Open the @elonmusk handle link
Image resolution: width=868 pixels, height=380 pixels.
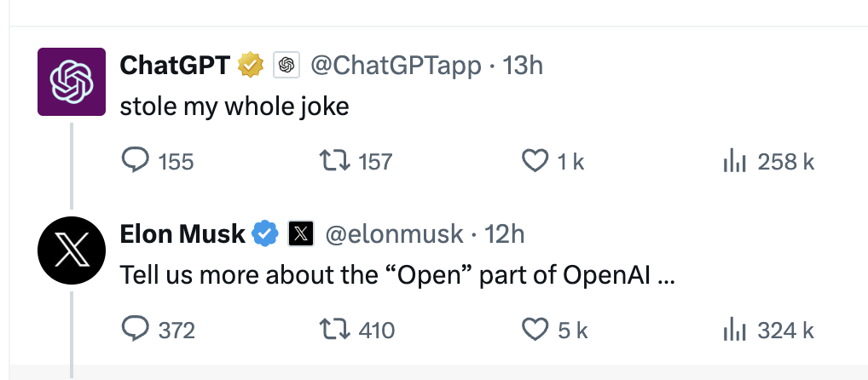pyautogui.click(x=394, y=234)
